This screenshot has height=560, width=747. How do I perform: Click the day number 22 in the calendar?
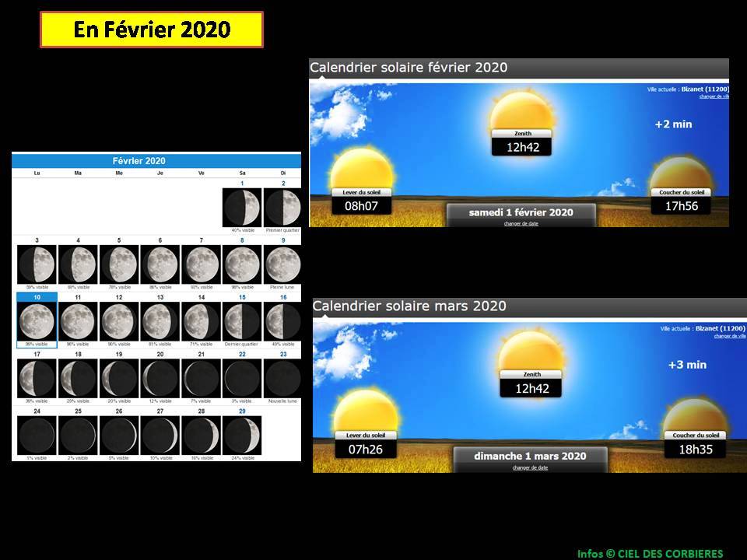pos(242,355)
